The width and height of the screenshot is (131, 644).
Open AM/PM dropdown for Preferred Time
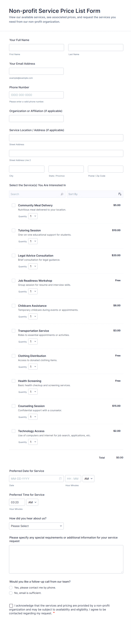(x=32, y=502)
